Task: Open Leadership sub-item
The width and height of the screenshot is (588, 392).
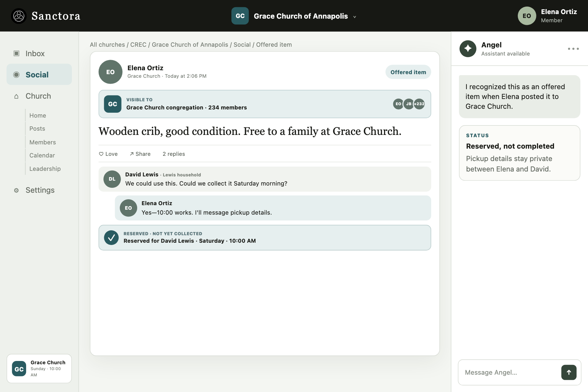Action: (45, 169)
